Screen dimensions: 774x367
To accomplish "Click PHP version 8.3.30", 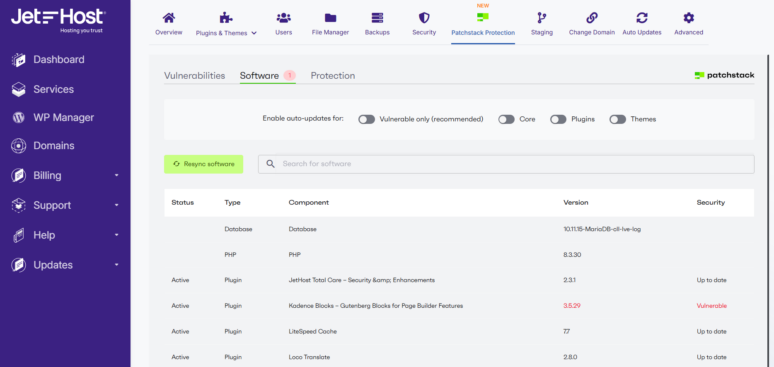I will click(x=572, y=255).
